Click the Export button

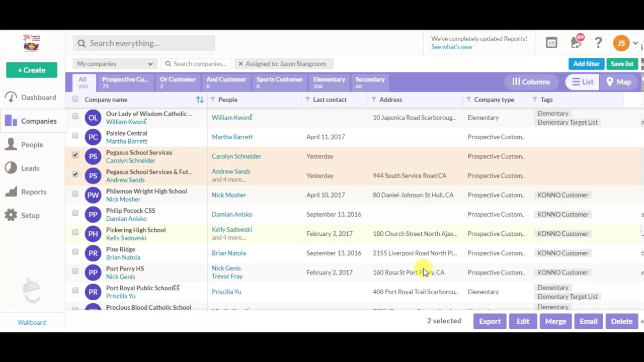tap(490, 321)
